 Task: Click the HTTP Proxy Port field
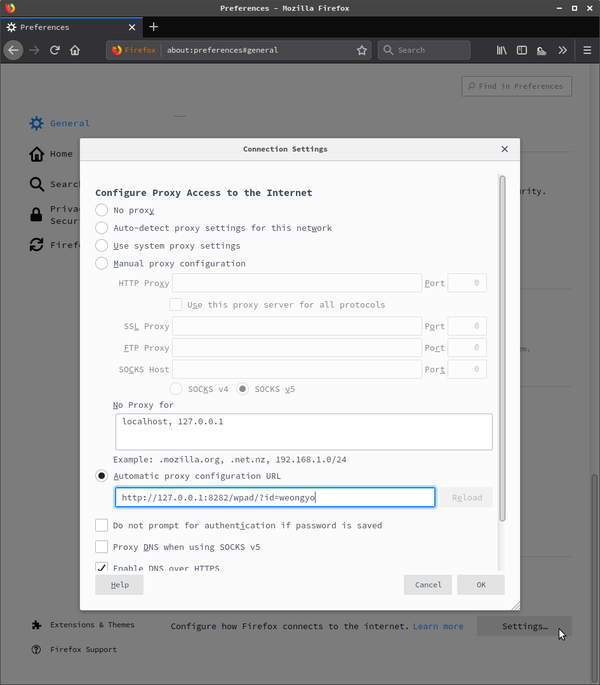click(467, 283)
